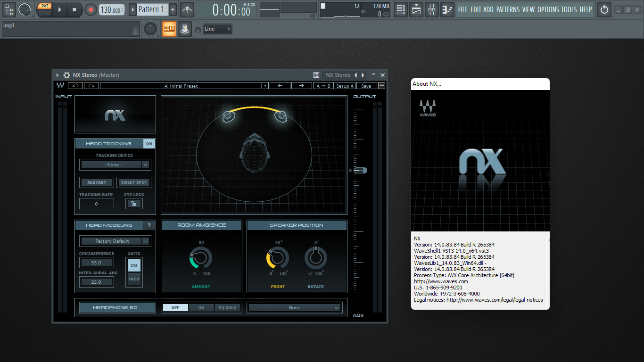644x362 pixels.
Task: Open the EDIT menu
Action: click(x=476, y=9)
